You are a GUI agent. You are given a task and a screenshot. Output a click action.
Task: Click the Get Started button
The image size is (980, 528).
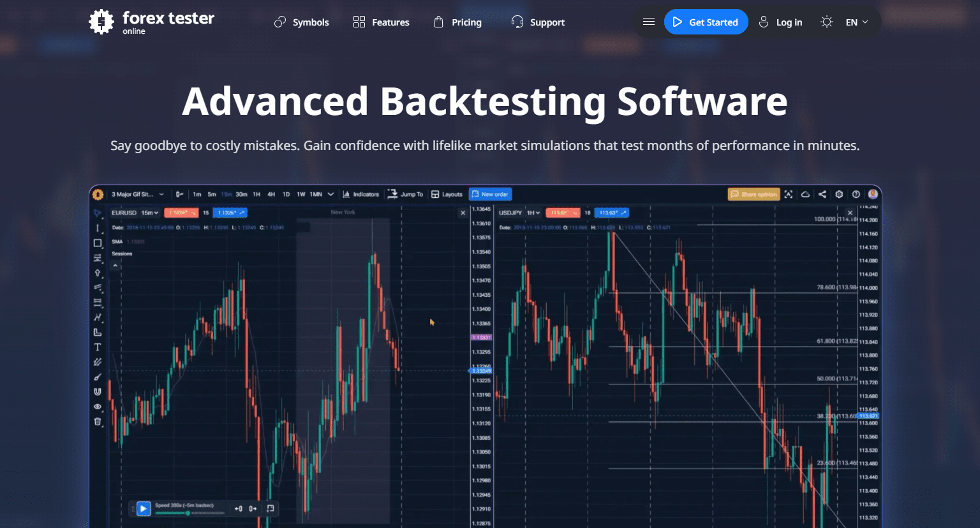706,22
